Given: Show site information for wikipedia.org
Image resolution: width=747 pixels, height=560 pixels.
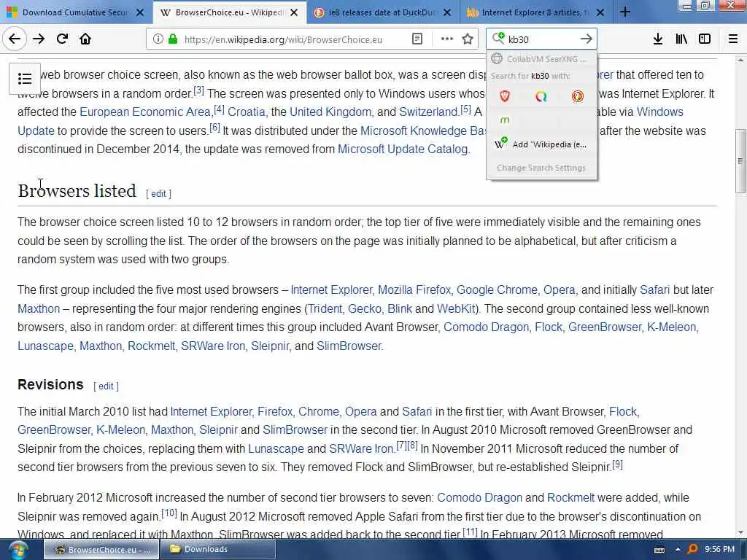Looking at the screenshot, I should pyautogui.click(x=158, y=39).
